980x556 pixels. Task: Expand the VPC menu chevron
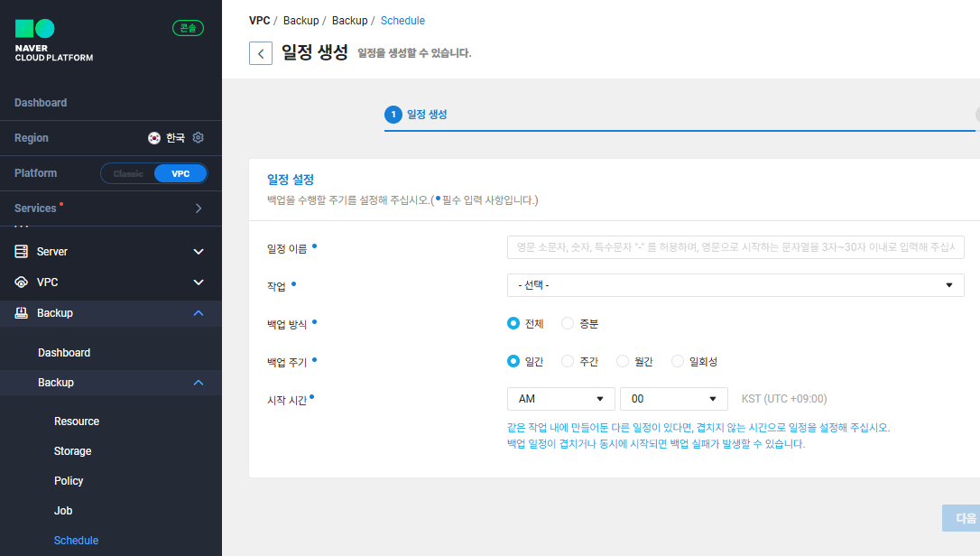pos(199,283)
